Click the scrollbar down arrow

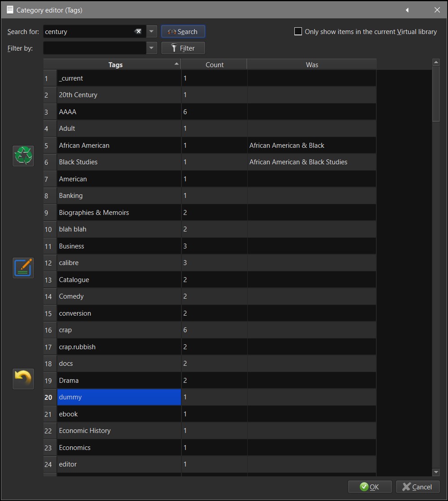pyautogui.click(x=436, y=472)
